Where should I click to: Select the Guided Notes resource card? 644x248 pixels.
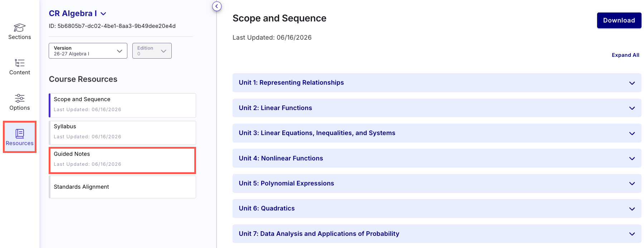[x=122, y=160]
